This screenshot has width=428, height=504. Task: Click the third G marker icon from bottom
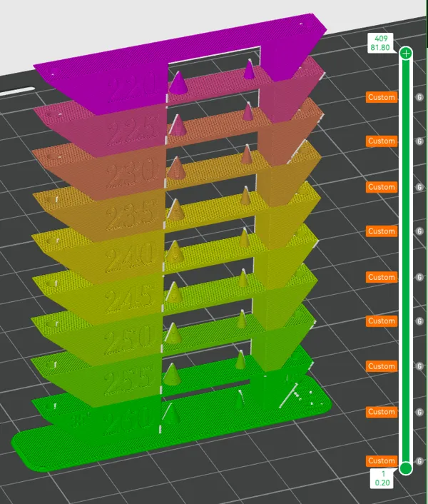tap(419, 366)
